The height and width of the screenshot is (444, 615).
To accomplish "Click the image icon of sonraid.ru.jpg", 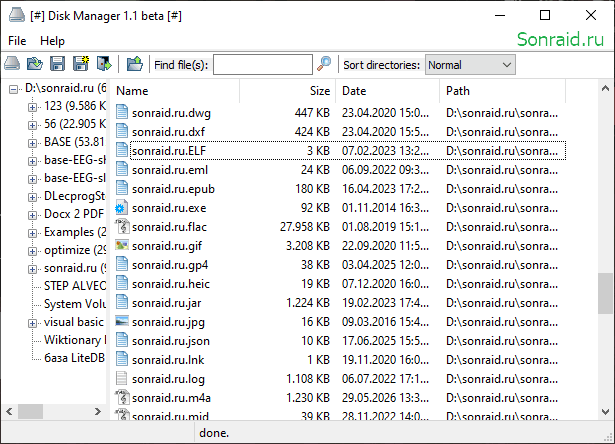I will click(x=122, y=322).
